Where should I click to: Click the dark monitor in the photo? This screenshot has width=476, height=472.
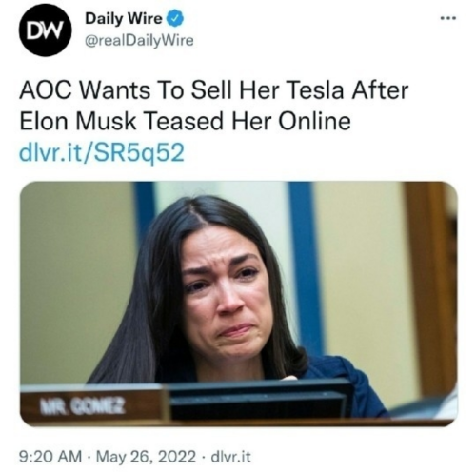coord(260,400)
